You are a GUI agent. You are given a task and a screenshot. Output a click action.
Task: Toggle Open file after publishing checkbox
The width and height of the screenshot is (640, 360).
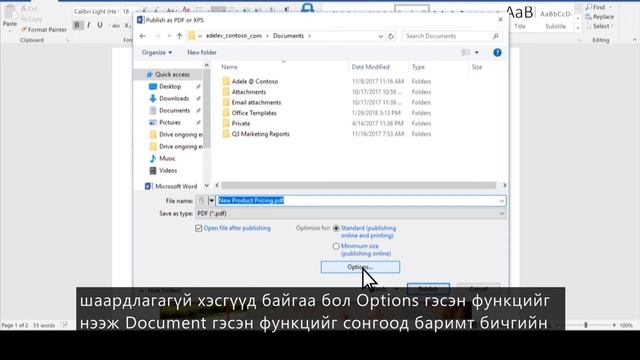tap(198, 228)
